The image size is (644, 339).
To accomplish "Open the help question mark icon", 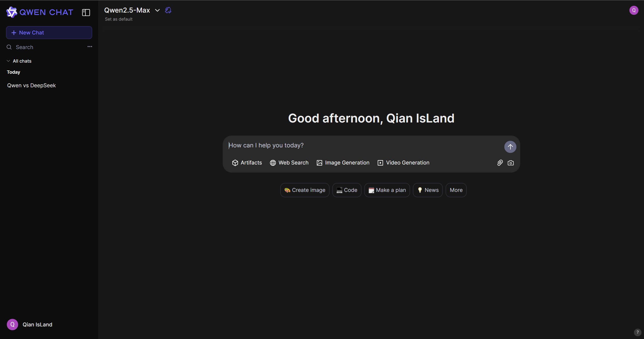I will coord(637,332).
